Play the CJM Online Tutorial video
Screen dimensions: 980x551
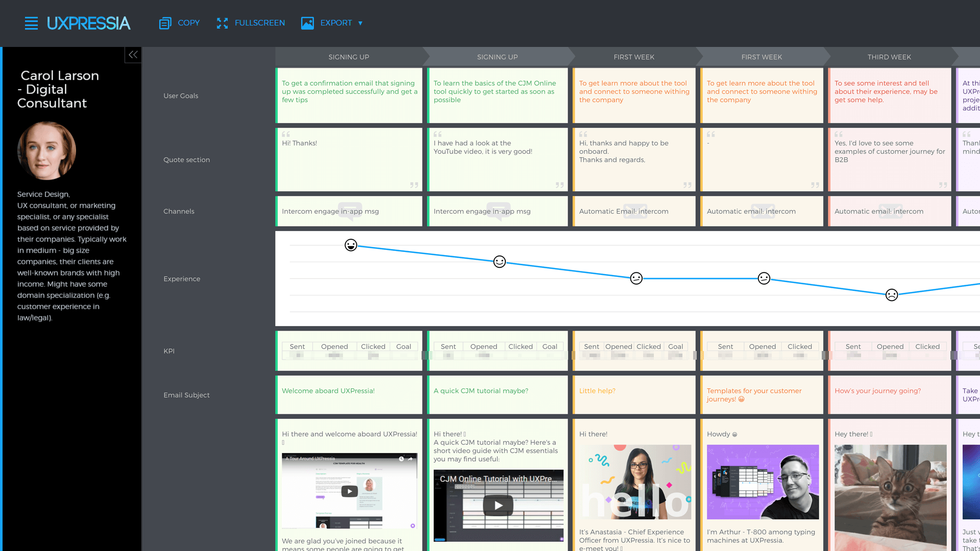pyautogui.click(x=498, y=505)
